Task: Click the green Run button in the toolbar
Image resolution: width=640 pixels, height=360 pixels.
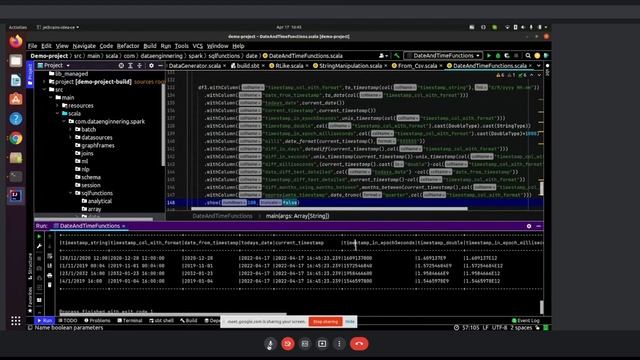Action: pyautogui.click(x=489, y=56)
